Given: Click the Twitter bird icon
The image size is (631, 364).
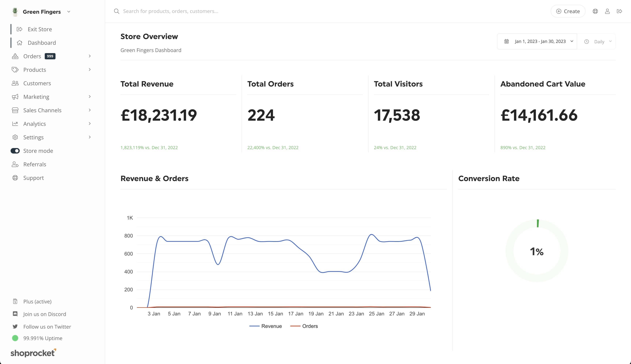Looking at the screenshot, I should 15,327.
